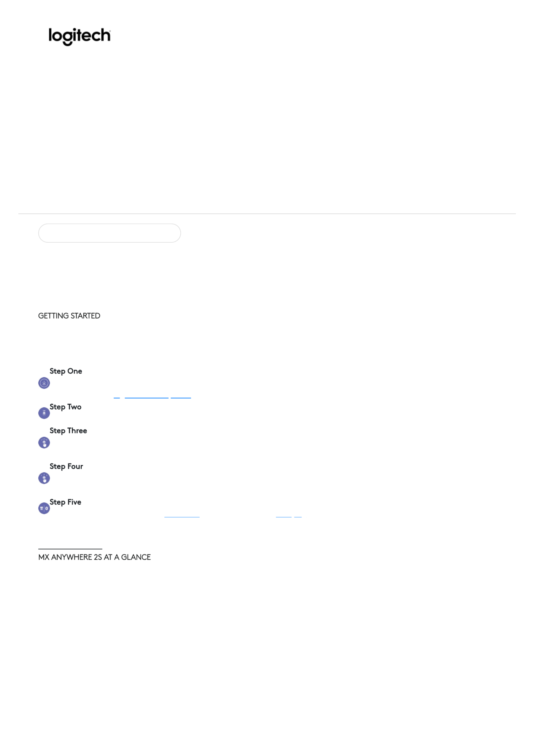The image size is (534, 756).
Task: Click the Unifying and Bluetooth icon beside Step Five
Action: 44,508
